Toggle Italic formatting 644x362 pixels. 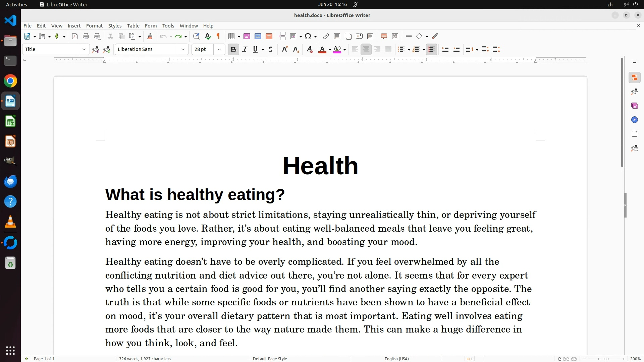pyautogui.click(x=245, y=50)
